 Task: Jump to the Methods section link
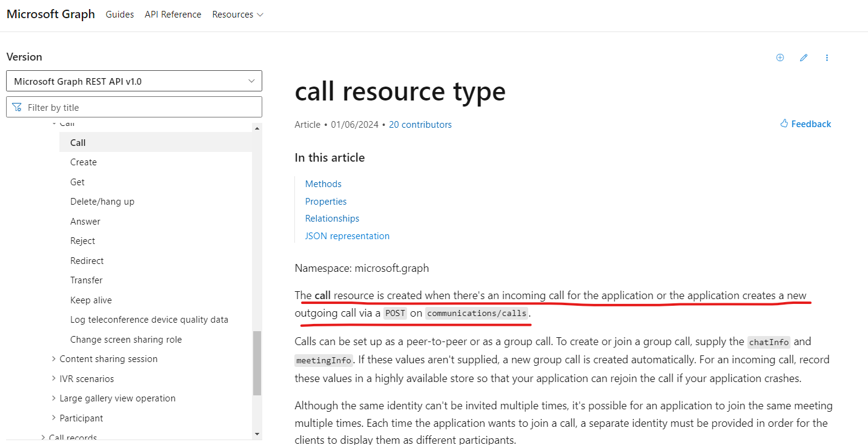click(323, 184)
